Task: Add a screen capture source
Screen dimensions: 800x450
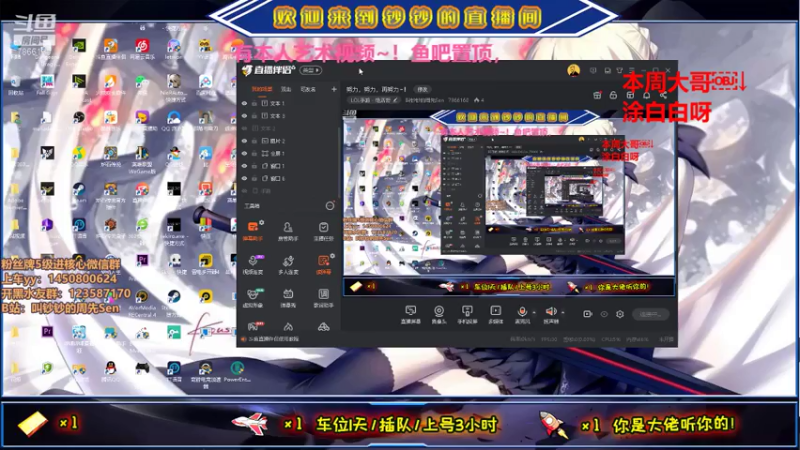Action: pos(410,314)
